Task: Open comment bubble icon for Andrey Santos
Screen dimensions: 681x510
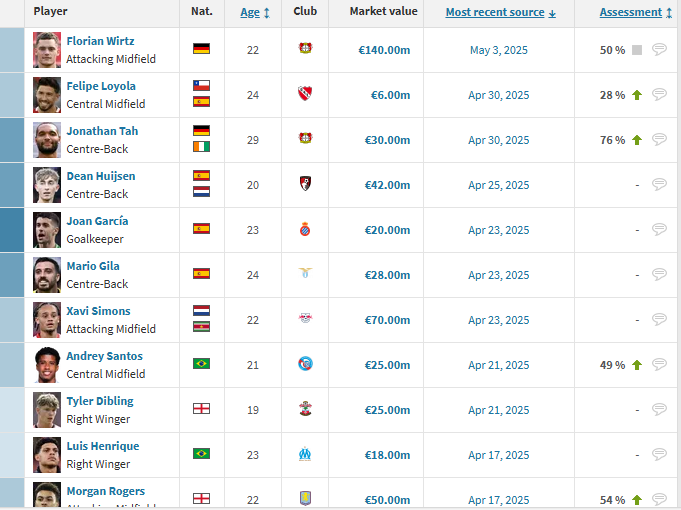Action: pyautogui.click(x=659, y=364)
